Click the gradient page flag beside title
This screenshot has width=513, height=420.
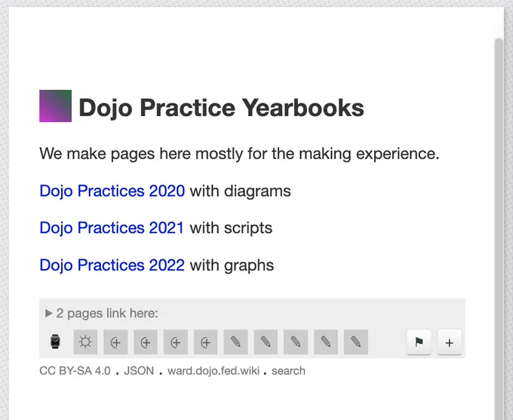(x=56, y=106)
